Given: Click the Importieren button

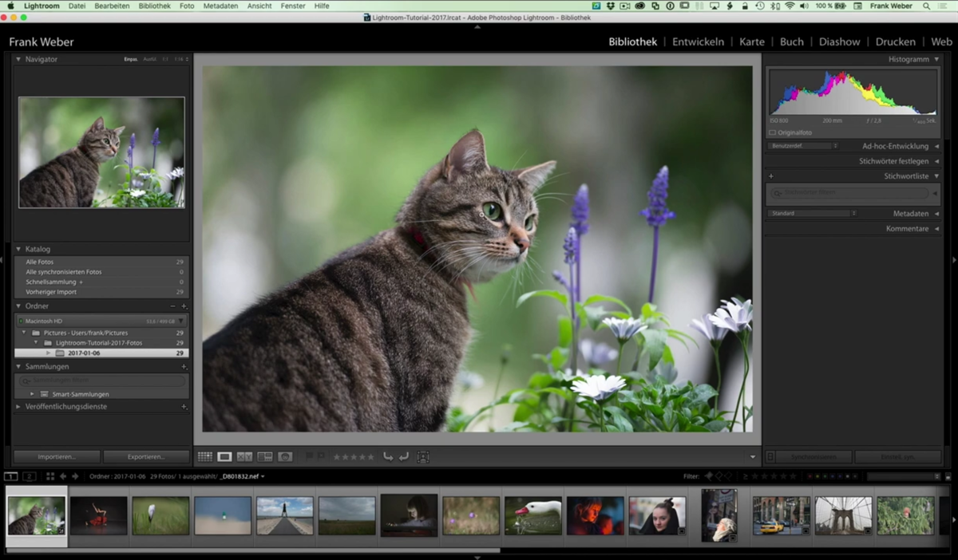Looking at the screenshot, I should (56, 456).
